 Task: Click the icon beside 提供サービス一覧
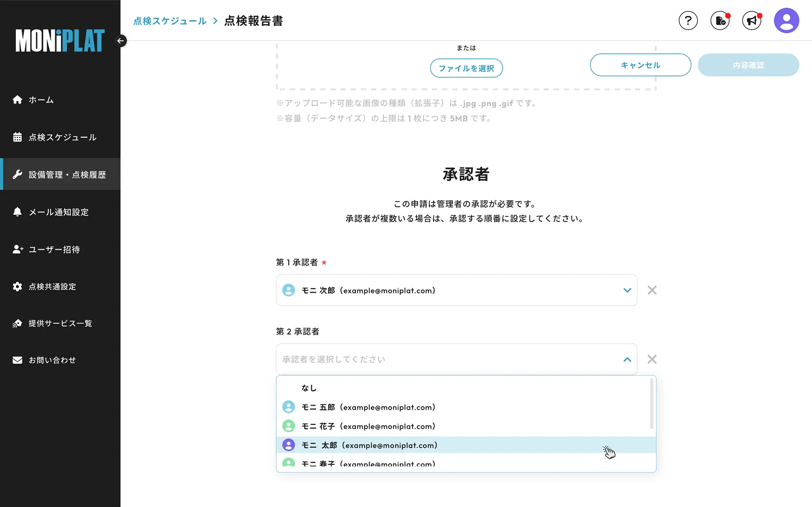tap(17, 324)
